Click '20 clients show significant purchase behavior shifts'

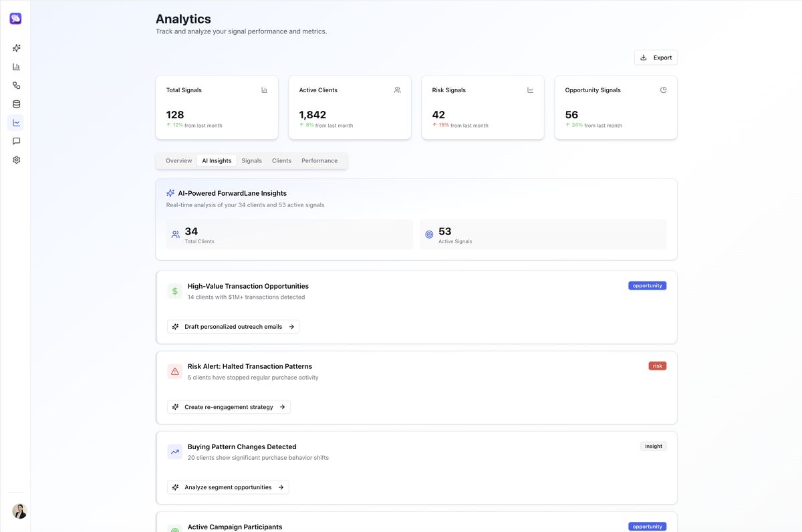[x=258, y=458]
